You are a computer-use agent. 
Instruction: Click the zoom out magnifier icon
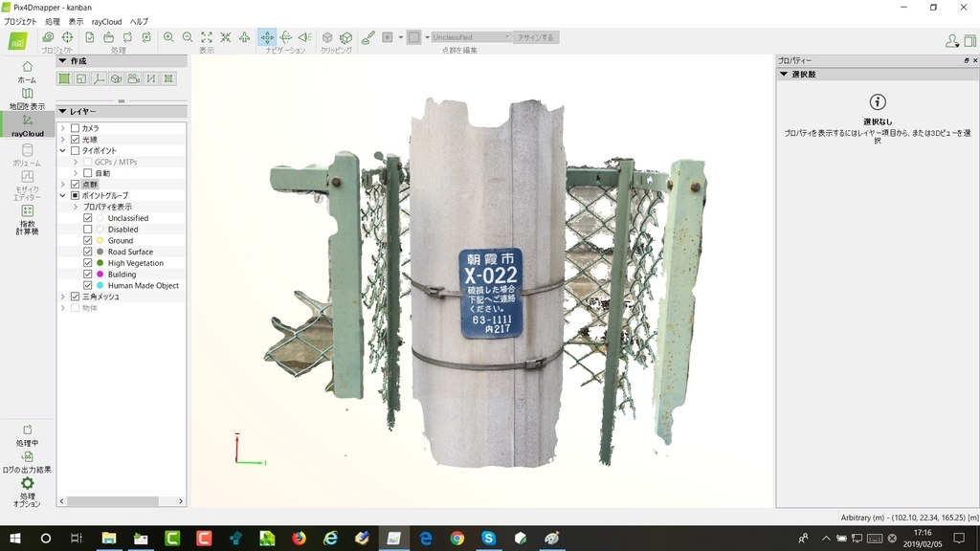pos(188,37)
